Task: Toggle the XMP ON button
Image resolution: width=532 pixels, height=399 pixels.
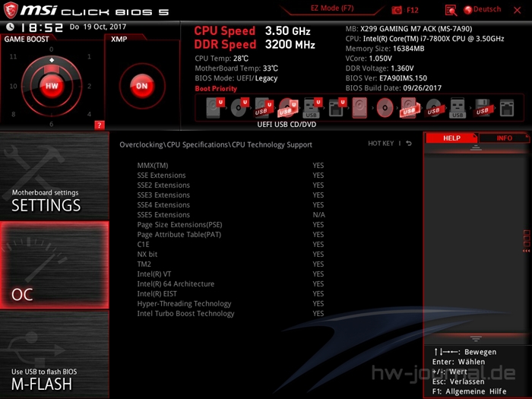Action: 142,86
